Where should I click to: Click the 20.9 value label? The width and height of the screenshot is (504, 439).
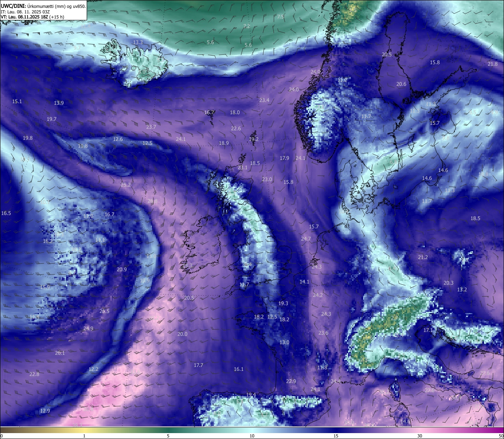(x=122, y=269)
